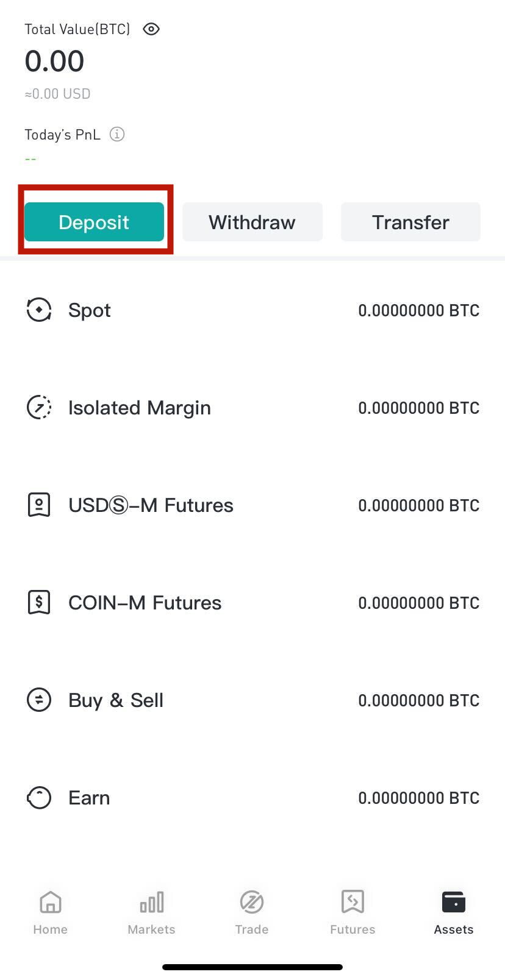Image resolution: width=505 pixels, height=980 pixels.
Task: Open the Futures tab
Action: (x=353, y=912)
